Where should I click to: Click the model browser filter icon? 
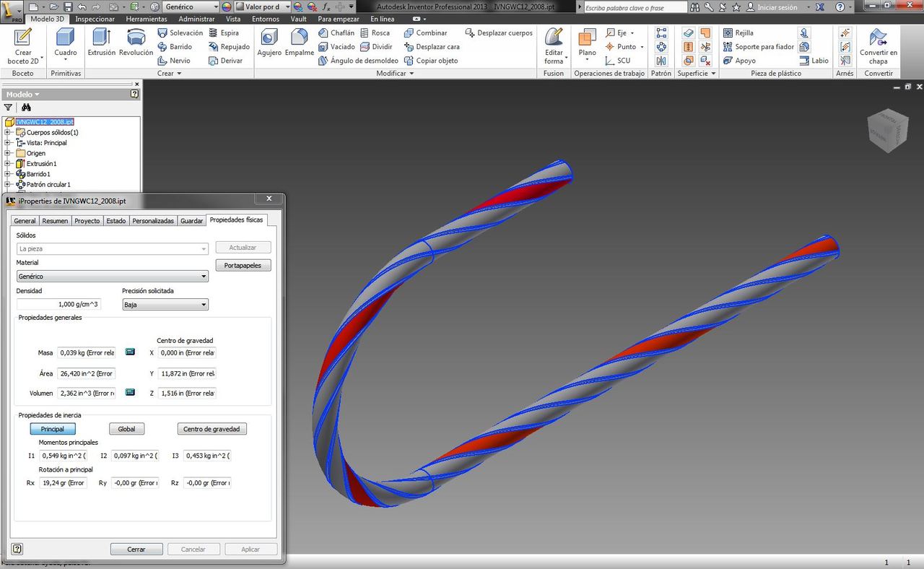pyautogui.click(x=9, y=107)
